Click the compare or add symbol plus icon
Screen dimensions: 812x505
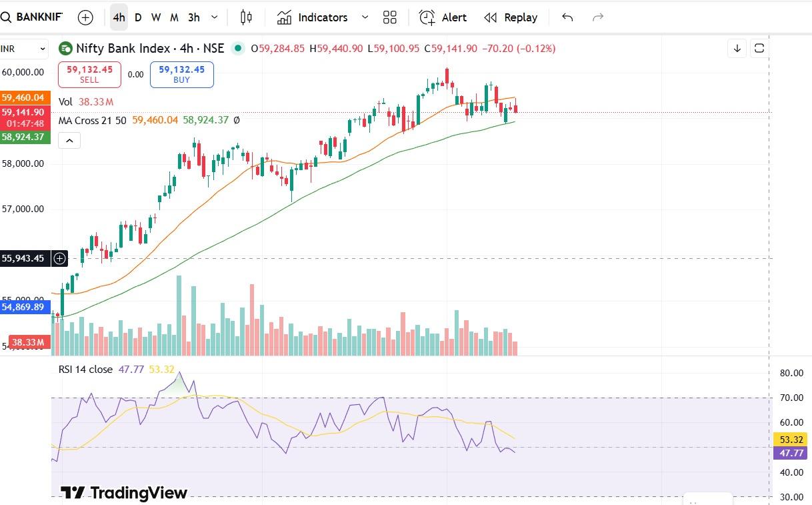pyautogui.click(x=85, y=17)
